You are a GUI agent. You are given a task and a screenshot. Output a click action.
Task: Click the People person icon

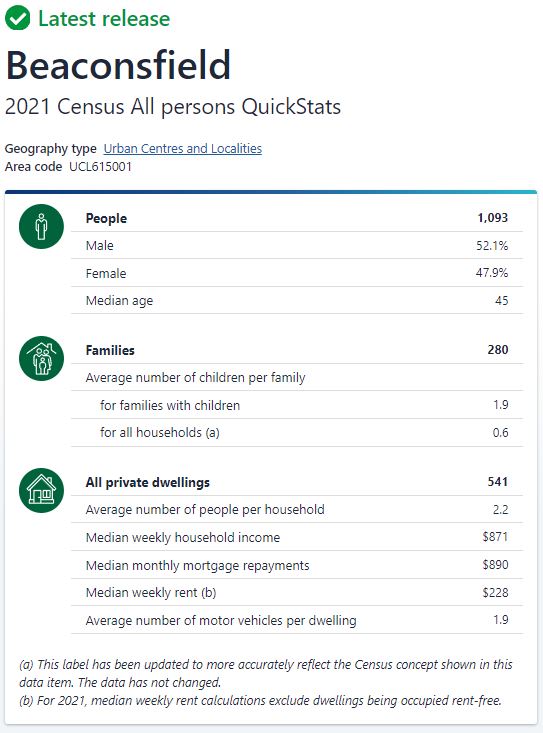point(41,227)
